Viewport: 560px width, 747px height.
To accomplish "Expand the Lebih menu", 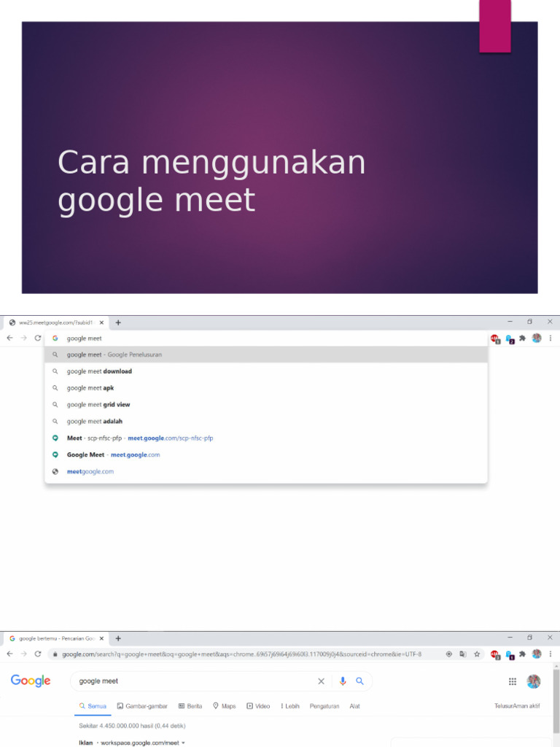I will pos(290,706).
